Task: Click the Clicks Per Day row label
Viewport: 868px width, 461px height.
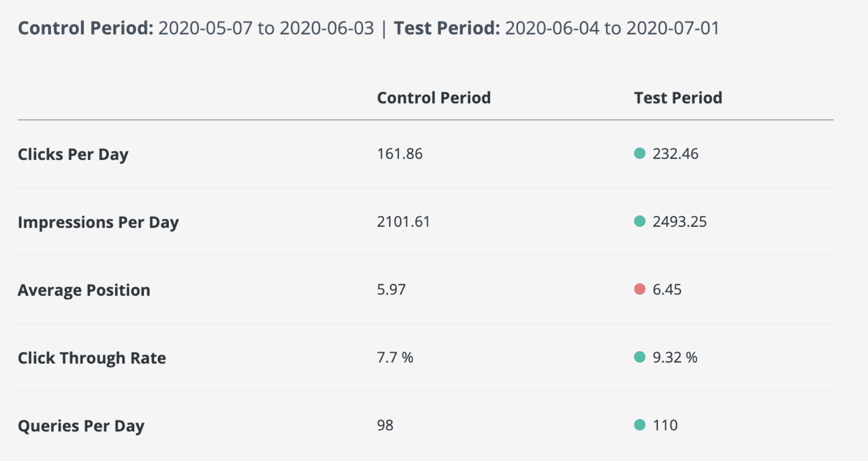Action: point(73,154)
